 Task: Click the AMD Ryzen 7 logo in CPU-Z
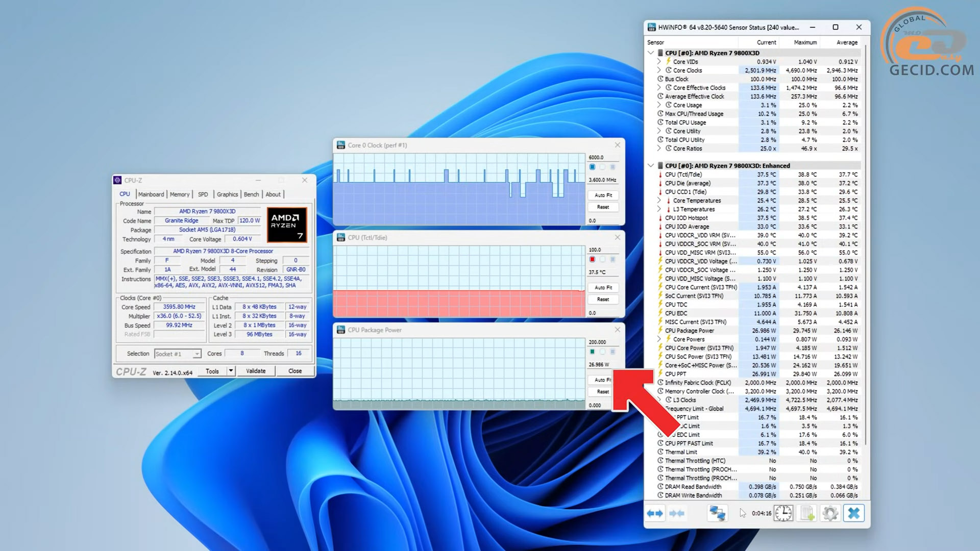[x=287, y=224]
